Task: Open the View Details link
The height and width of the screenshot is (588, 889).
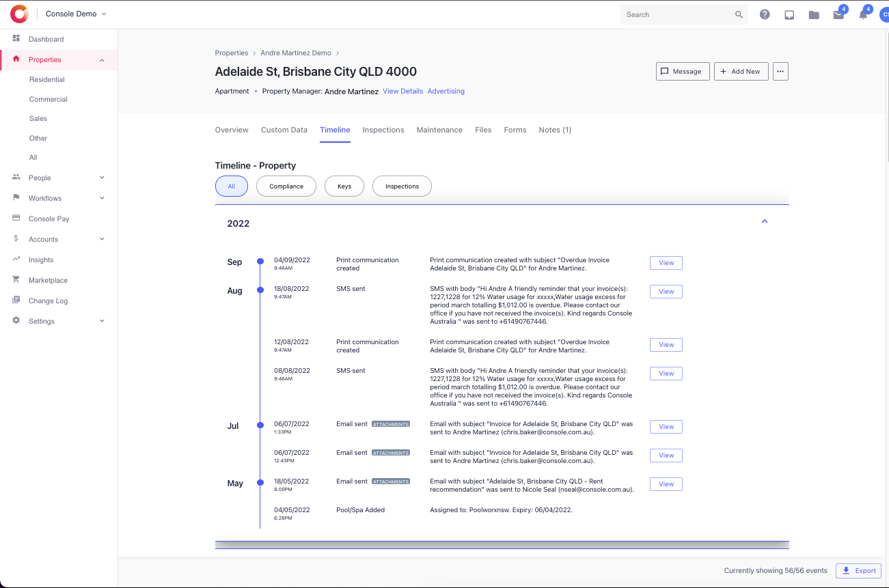Action: click(402, 91)
